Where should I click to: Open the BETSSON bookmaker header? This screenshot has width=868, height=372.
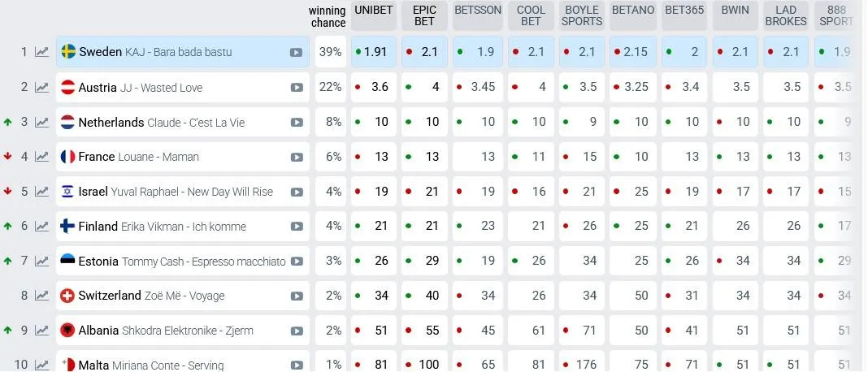[478, 15]
